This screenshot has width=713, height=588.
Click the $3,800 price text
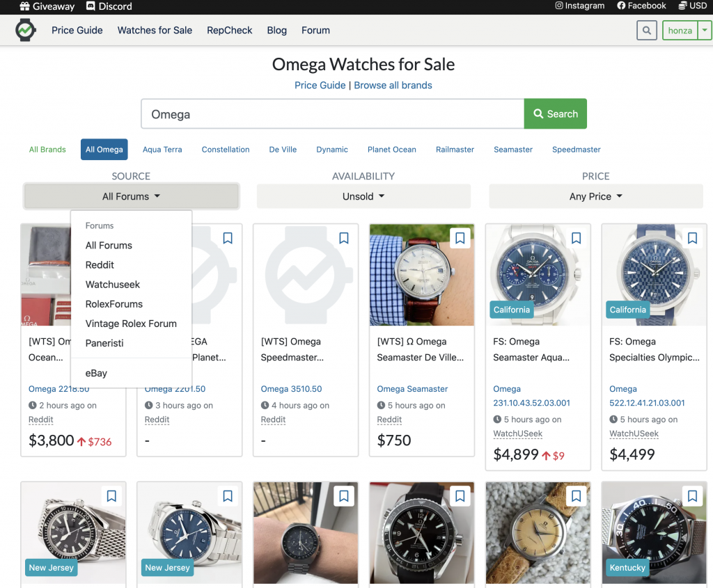pos(51,440)
